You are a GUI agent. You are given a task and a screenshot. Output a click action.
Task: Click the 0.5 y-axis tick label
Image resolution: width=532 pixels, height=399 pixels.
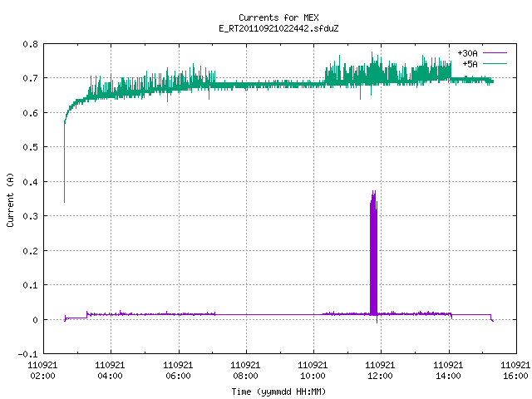(30, 147)
